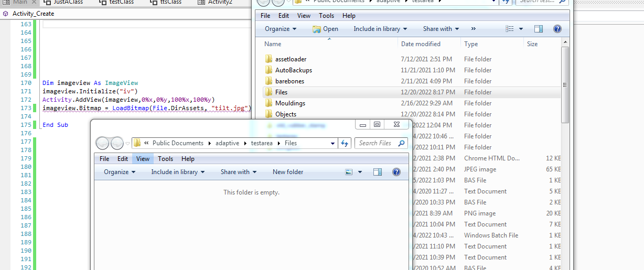Open the view options arrow in the Files window

click(360, 172)
